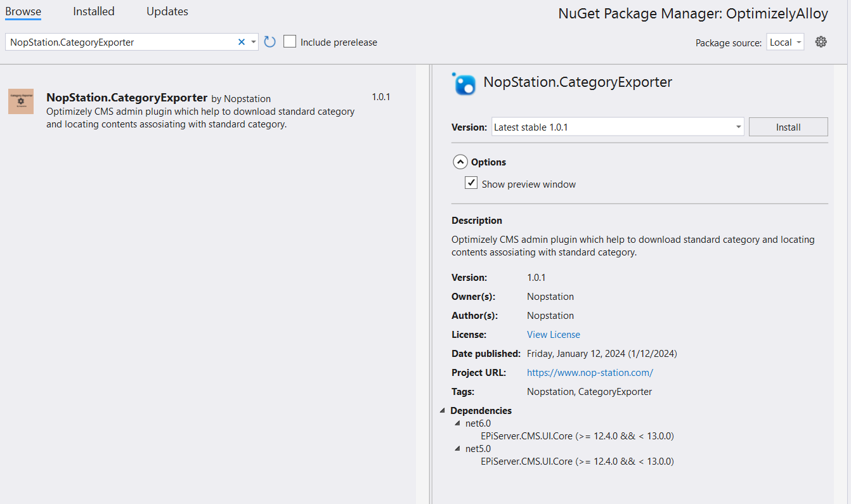
Task: Uncheck Show preview window
Action: click(x=471, y=183)
